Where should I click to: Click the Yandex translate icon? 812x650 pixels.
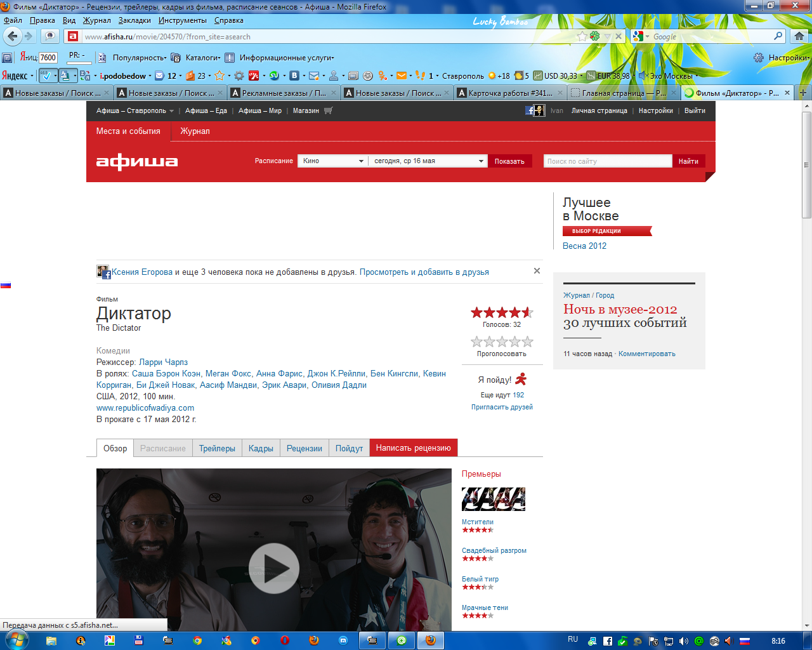pos(84,76)
